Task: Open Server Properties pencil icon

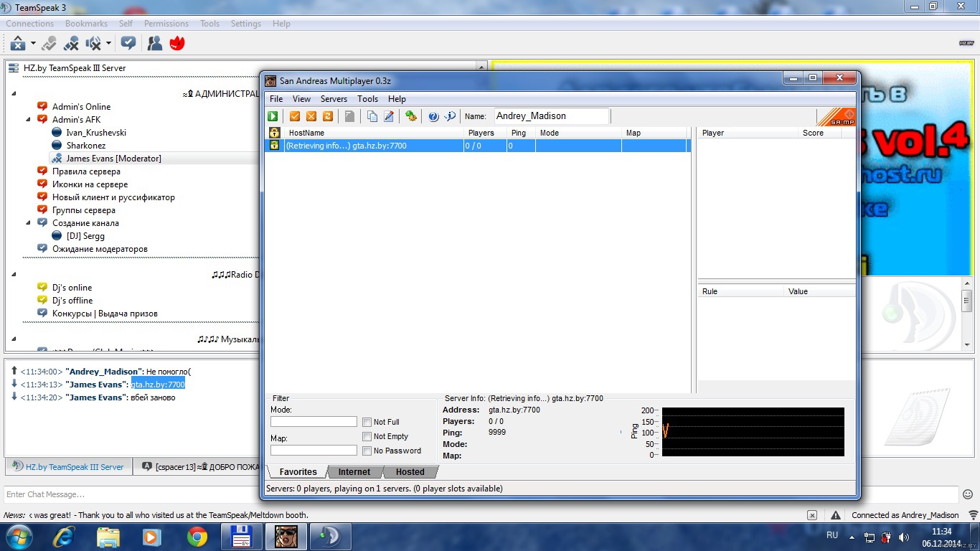Action: point(389,116)
